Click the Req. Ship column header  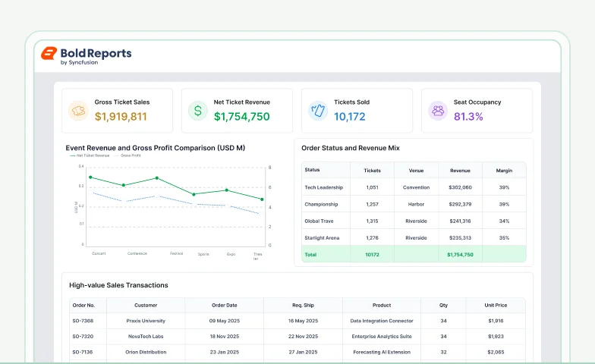tap(304, 305)
